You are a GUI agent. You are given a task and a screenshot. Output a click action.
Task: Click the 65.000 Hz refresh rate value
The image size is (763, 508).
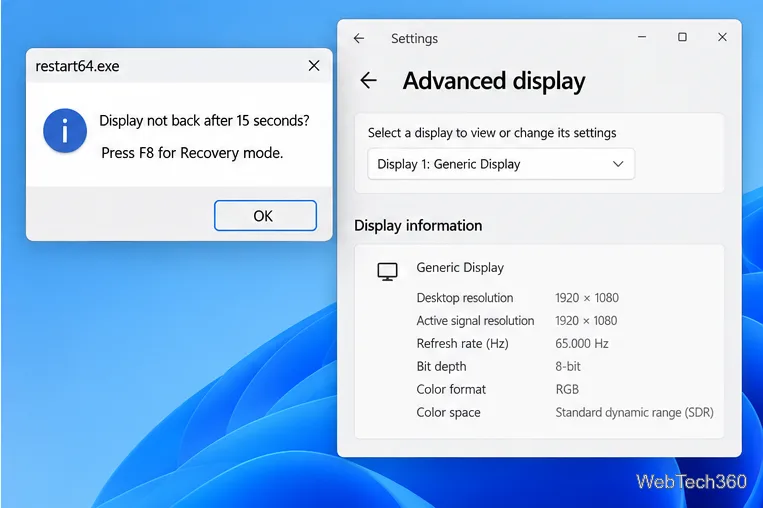(581, 344)
